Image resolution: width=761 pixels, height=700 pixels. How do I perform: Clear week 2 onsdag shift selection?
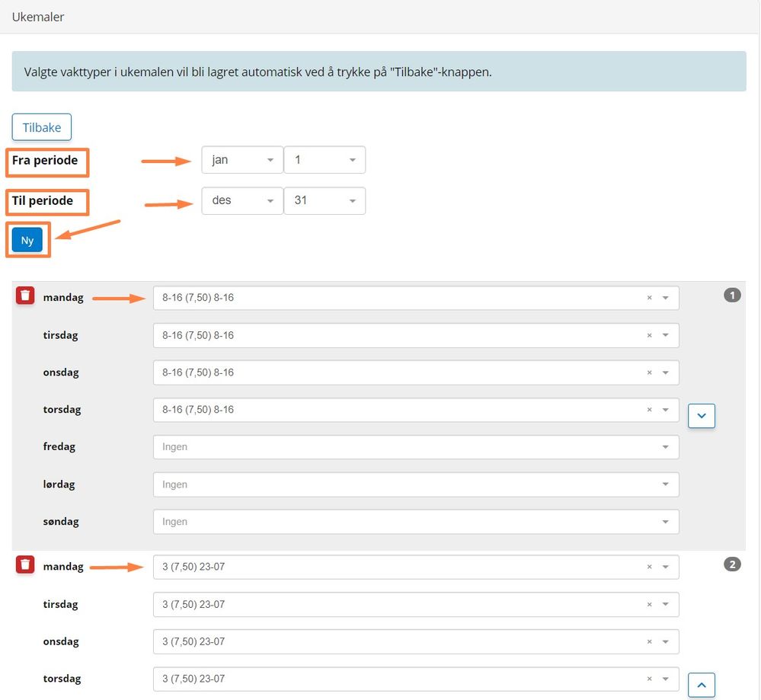pyautogui.click(x=649, y=641)
